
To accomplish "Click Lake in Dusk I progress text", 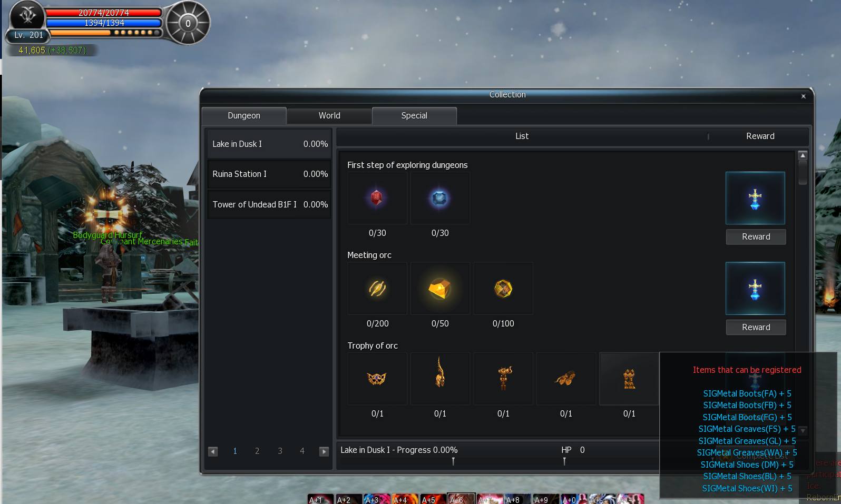I will tap(399, 450).
